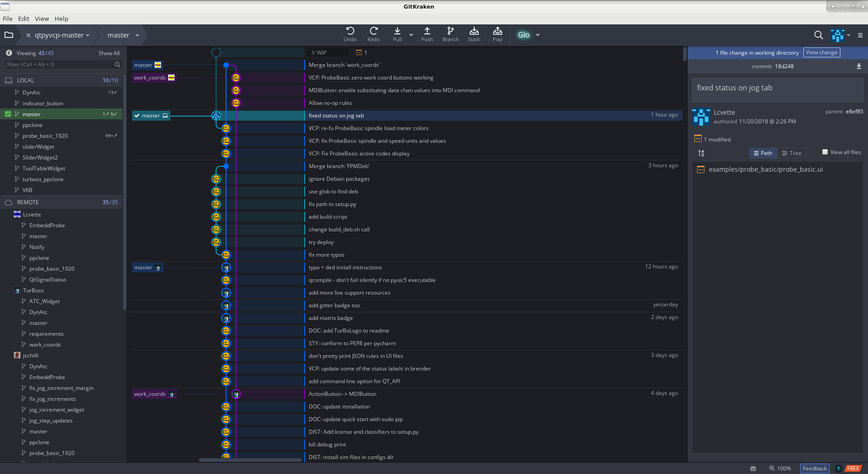Open the search commits magnifier icon

coord(818,35)
